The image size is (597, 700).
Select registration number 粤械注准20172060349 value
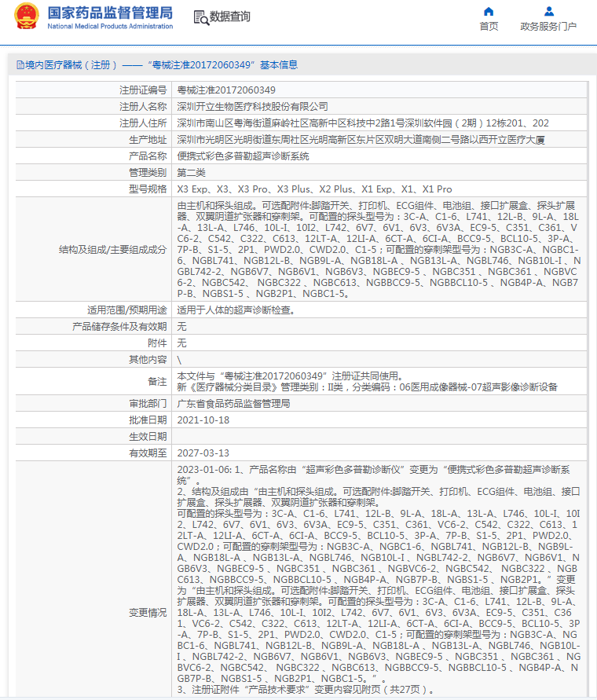click(x=226, y=90)
